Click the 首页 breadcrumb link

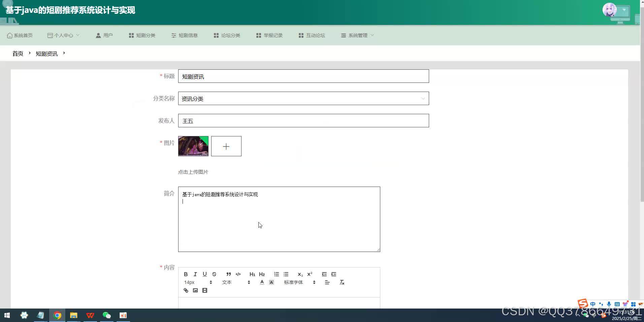tap(18, 54)
